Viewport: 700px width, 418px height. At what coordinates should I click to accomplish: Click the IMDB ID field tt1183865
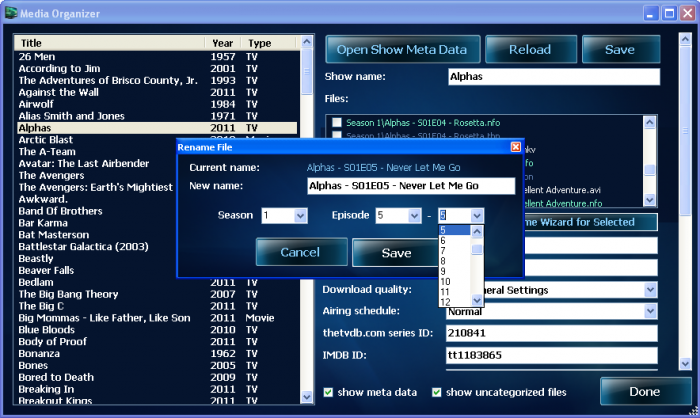tap(551, 355)
